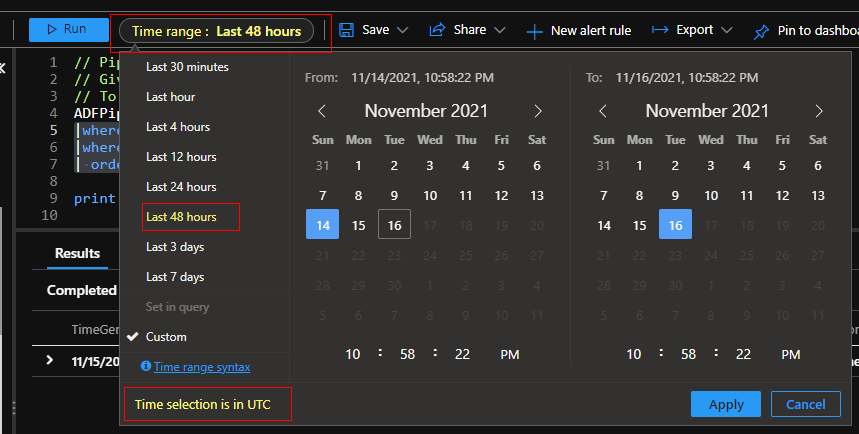Expand the 11/15 result row chevron
Image resolution: width=859 pixels, height=434 pixels.
[49, 360]
